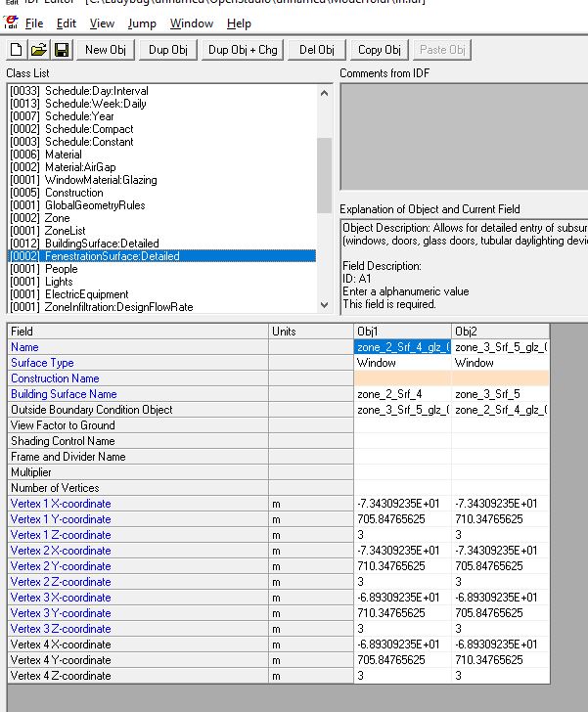
Task: Click Obj1 Vertex 1 Y-coordinate 705.84765625
Action: click(x=402, y=519)
